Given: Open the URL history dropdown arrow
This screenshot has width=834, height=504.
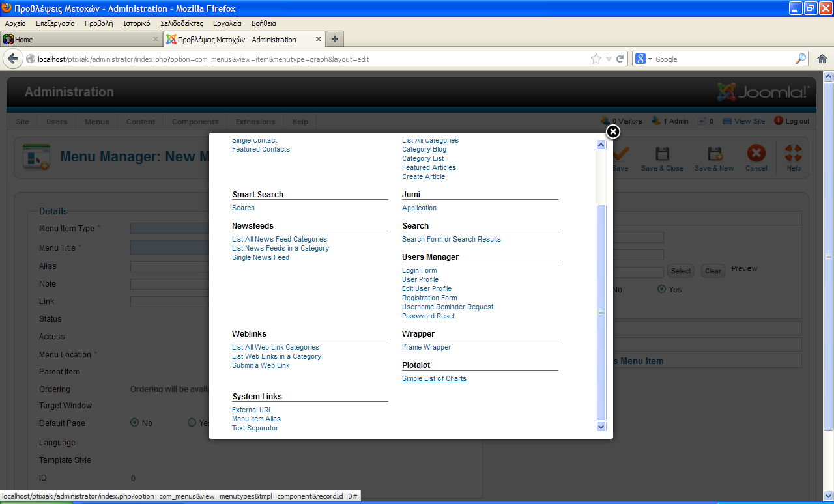Looking at the screenshot, I should (x=609, y=59).
